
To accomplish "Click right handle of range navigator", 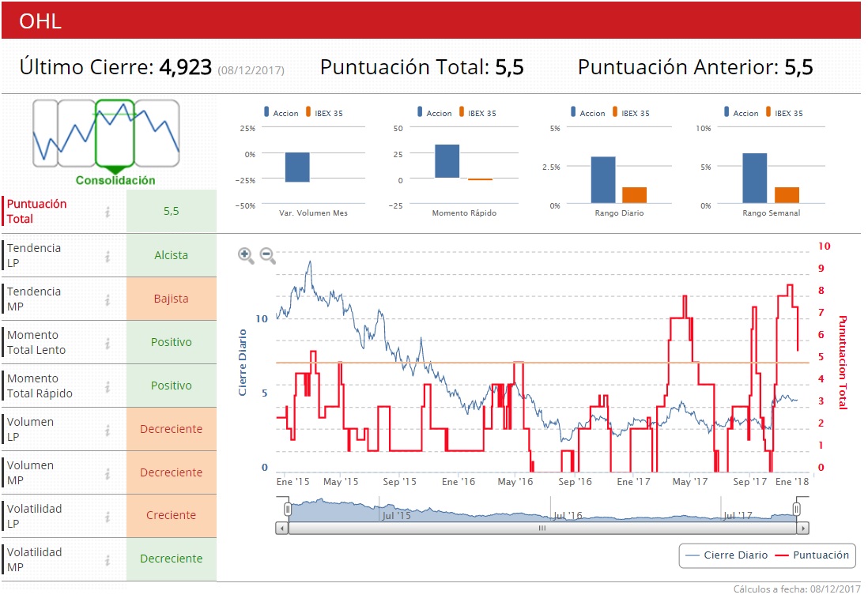I will (797, 509).
